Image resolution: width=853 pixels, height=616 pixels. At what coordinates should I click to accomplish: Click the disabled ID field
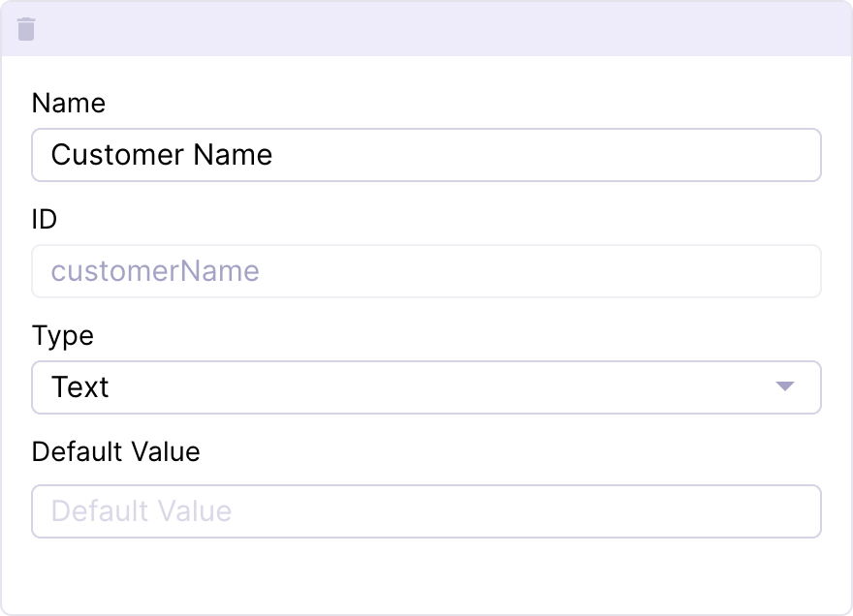click(426, 271)
